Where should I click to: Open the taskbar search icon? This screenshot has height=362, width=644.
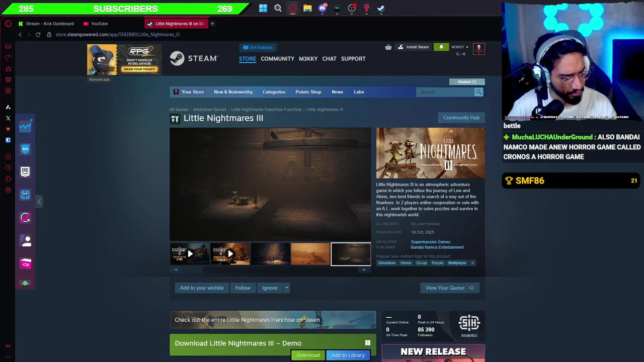pos(278,8)
